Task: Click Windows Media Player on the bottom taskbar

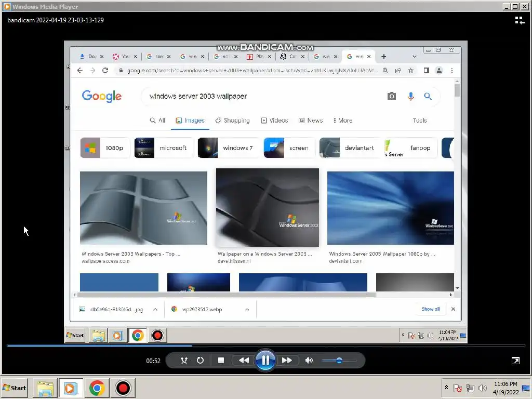Action: (x=71, y=388)
